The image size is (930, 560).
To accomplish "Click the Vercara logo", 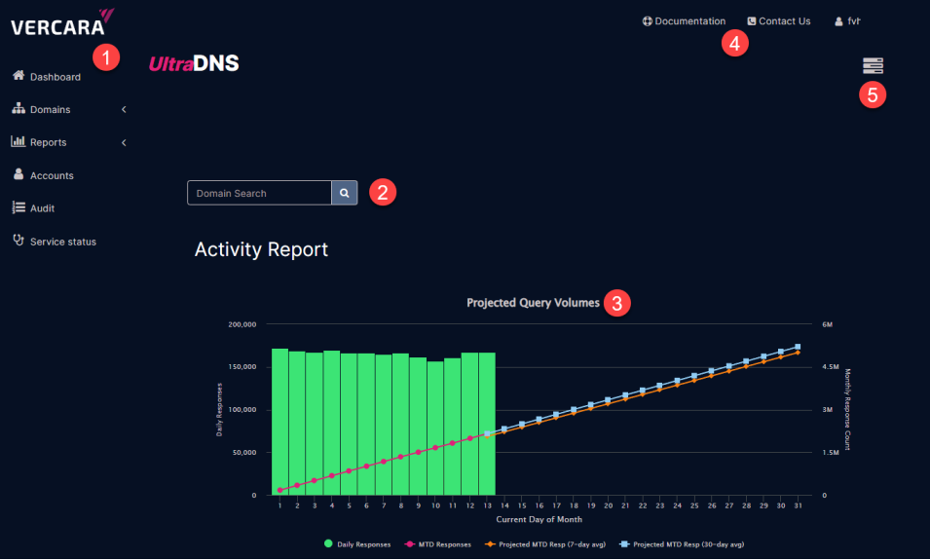I will [x=62, y=22].
